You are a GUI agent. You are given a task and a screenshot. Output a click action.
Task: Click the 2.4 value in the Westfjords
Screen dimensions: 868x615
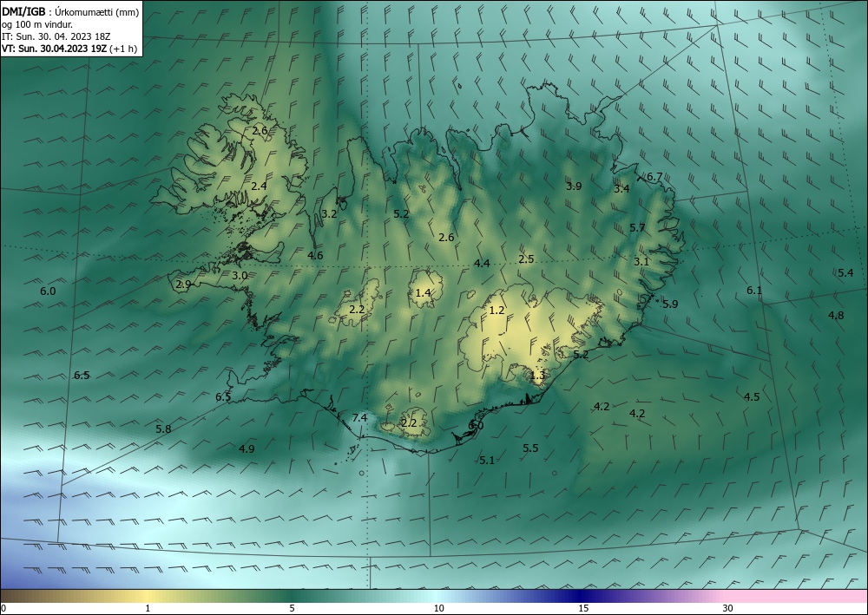(259, 186)
